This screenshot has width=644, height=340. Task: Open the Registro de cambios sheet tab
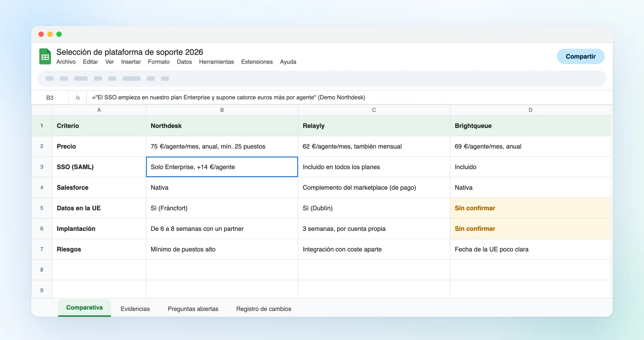tap(264, 309)
